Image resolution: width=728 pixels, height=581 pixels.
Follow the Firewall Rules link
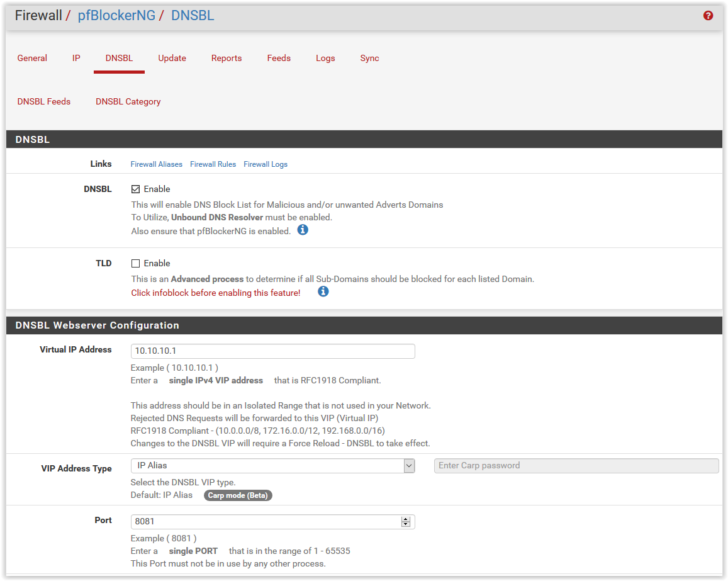(213, 164)
